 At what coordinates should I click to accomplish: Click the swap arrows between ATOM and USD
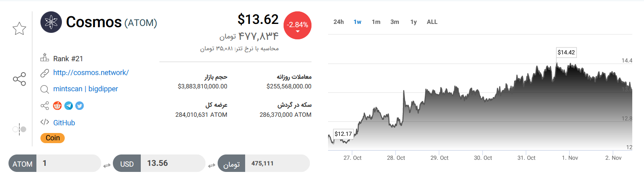[x=107, y=165]
